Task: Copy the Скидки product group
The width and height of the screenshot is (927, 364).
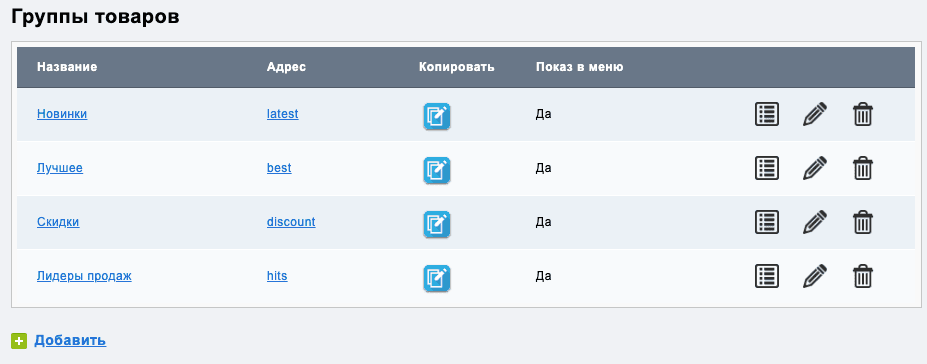Action: 436,224
